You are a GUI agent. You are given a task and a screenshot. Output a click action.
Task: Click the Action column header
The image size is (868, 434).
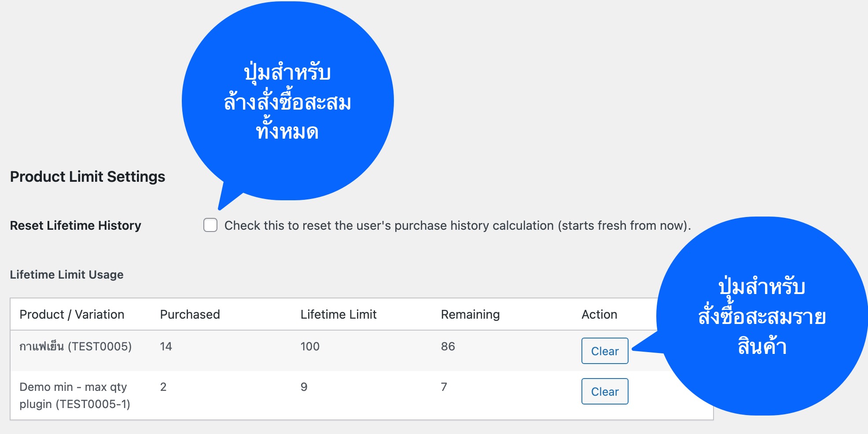coord(599,314)
